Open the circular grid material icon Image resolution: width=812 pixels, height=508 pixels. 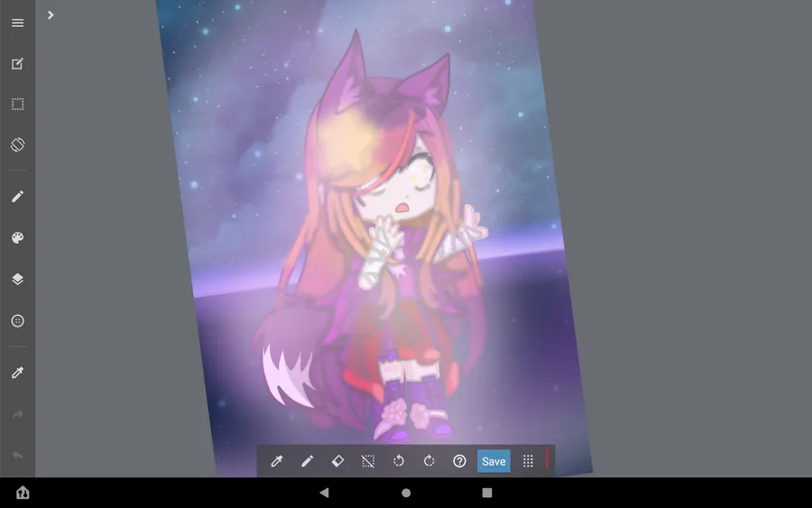coord(18,321)
